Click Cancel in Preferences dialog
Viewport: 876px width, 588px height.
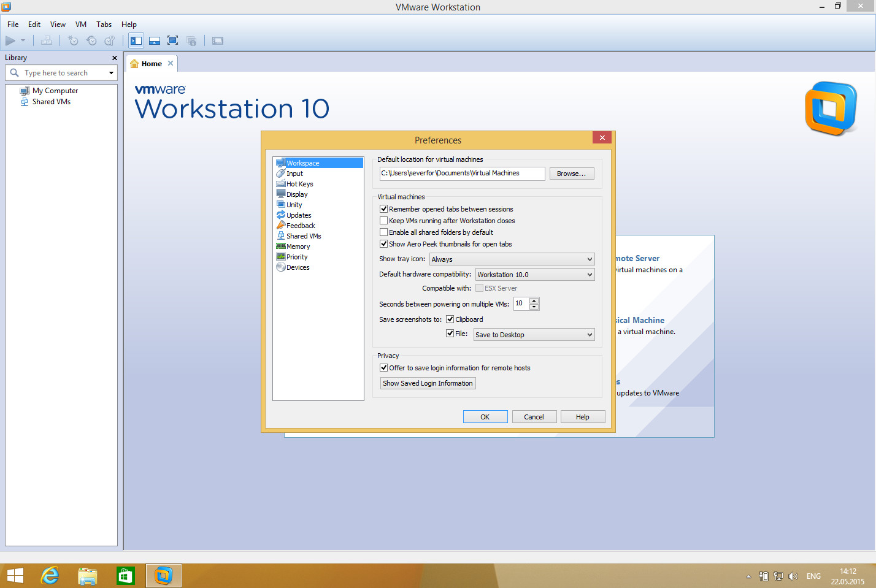tap(534, 417)
